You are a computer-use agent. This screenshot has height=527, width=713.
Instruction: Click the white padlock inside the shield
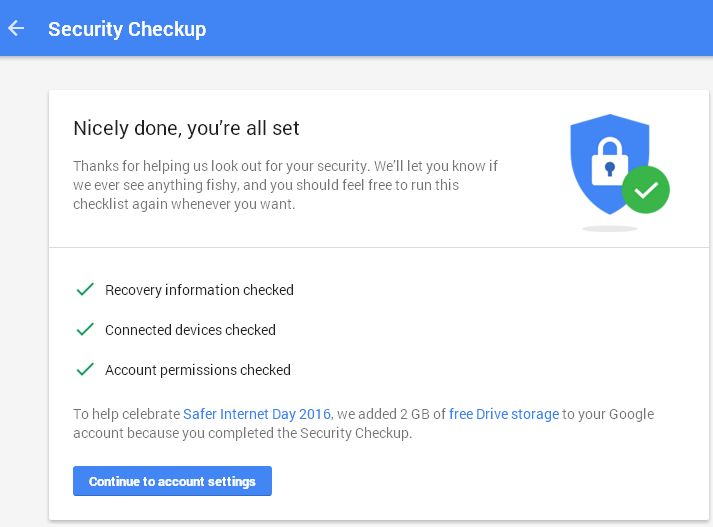pos(610,162)
